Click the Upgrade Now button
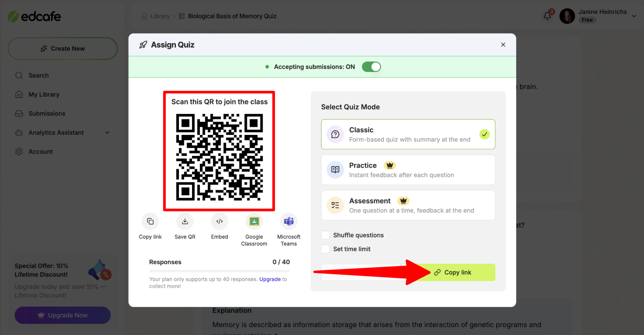Viewport: 644px width, 335px height. [62, 315]
